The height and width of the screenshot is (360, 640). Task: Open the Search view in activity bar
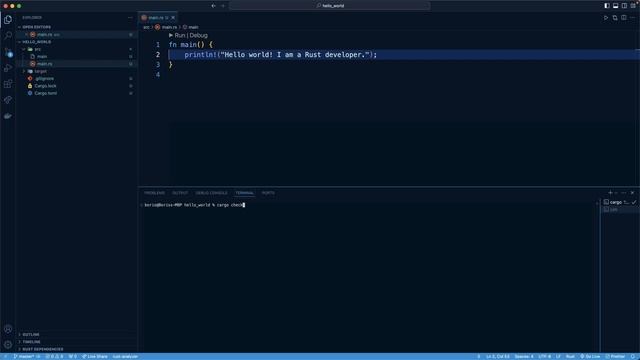pos(8,36)
